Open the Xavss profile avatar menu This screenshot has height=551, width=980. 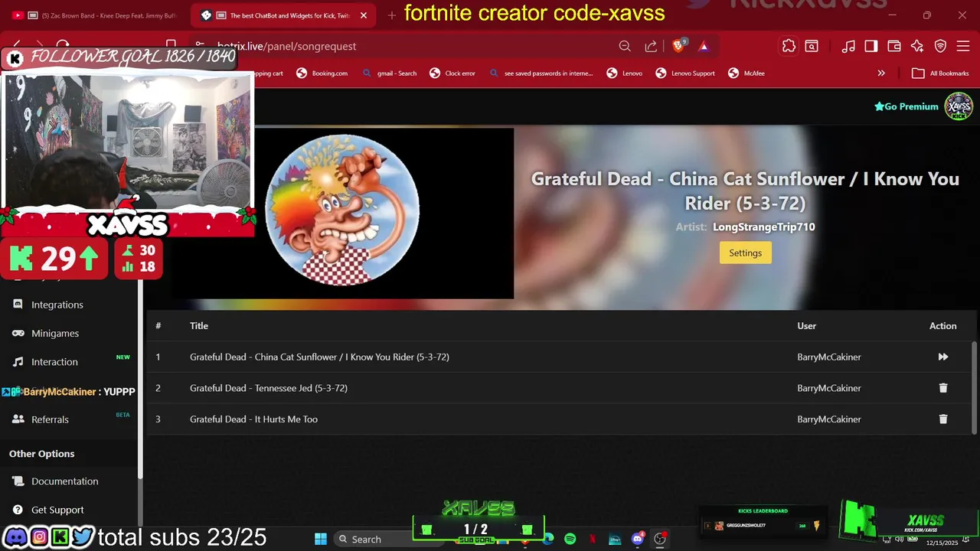[959, 106]
